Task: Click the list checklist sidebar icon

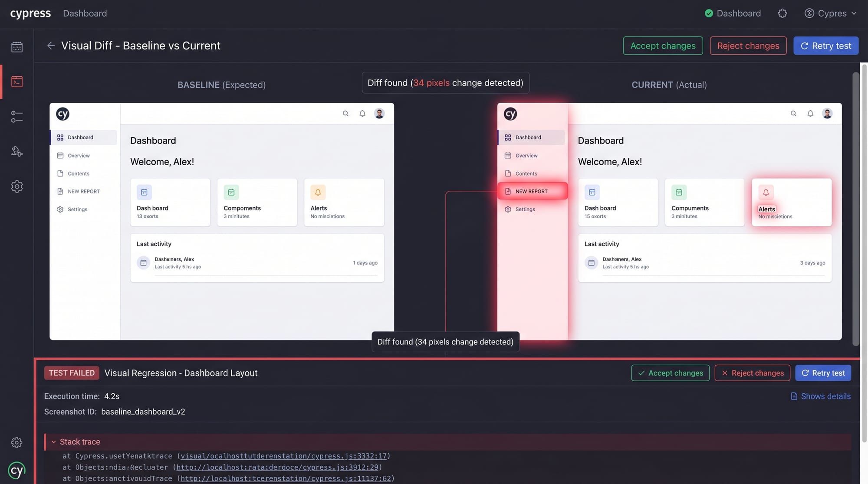Action: click(17, 117)
